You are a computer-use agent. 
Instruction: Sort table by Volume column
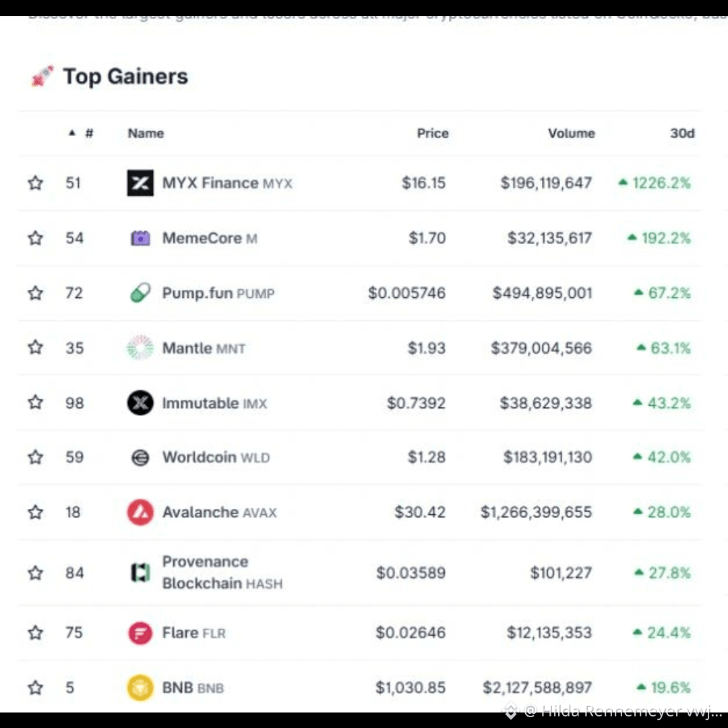click(x=571, y=133)
